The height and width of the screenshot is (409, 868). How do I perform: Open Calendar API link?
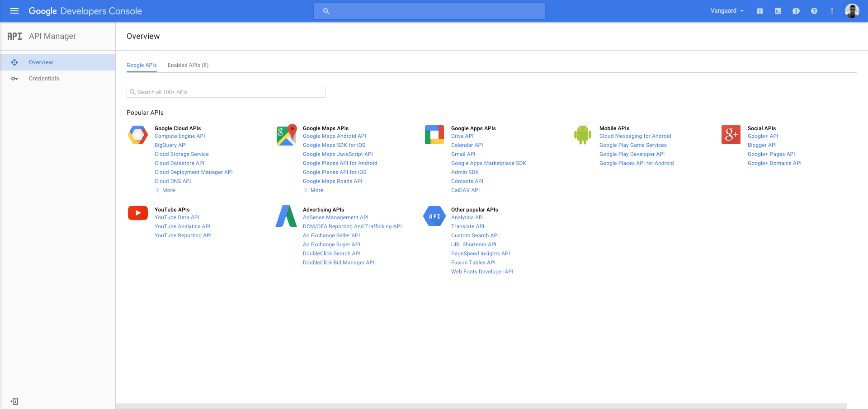467,145
